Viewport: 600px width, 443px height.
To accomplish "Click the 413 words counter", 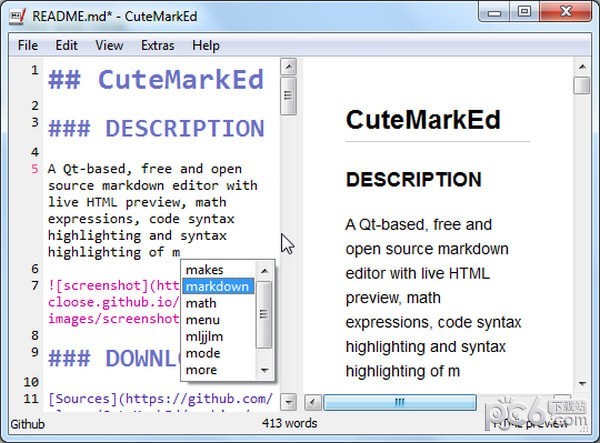I will [x=288, y=424].
